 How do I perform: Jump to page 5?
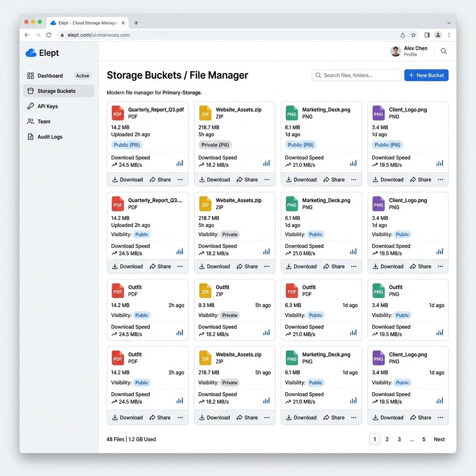pyautogui.click(x=424, y=439)
